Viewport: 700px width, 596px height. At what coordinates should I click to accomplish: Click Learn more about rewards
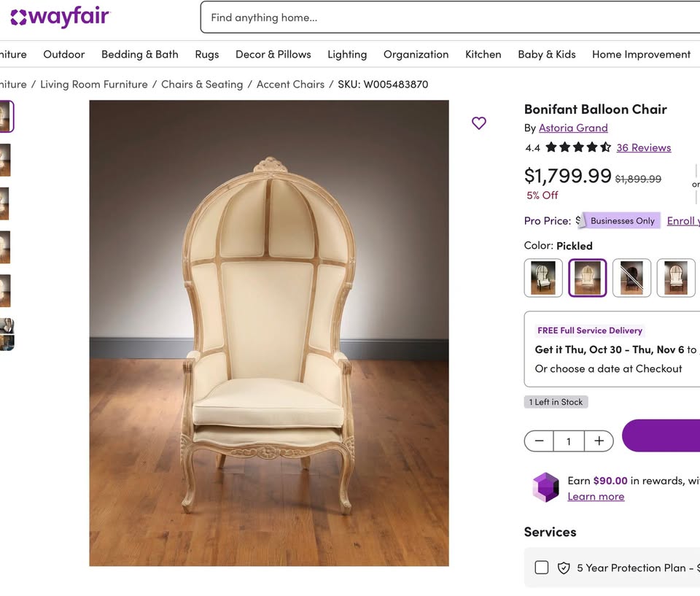596,496
